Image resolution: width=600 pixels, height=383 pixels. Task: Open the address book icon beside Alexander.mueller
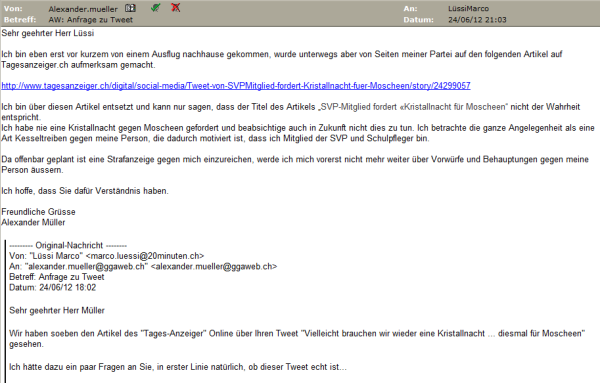(x=130, y=8)
